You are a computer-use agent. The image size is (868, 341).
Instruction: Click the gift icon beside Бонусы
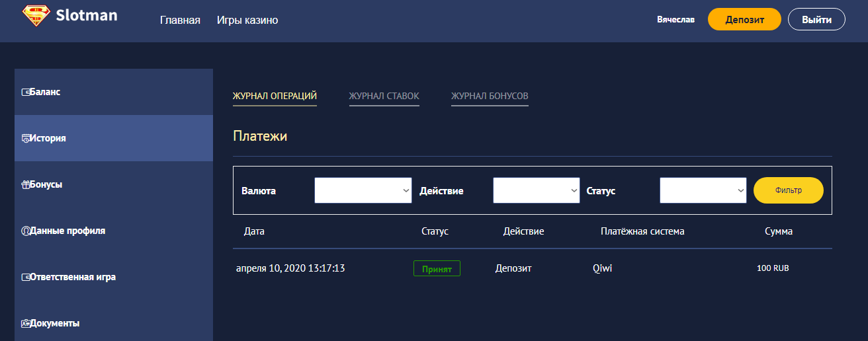[25, 185]
